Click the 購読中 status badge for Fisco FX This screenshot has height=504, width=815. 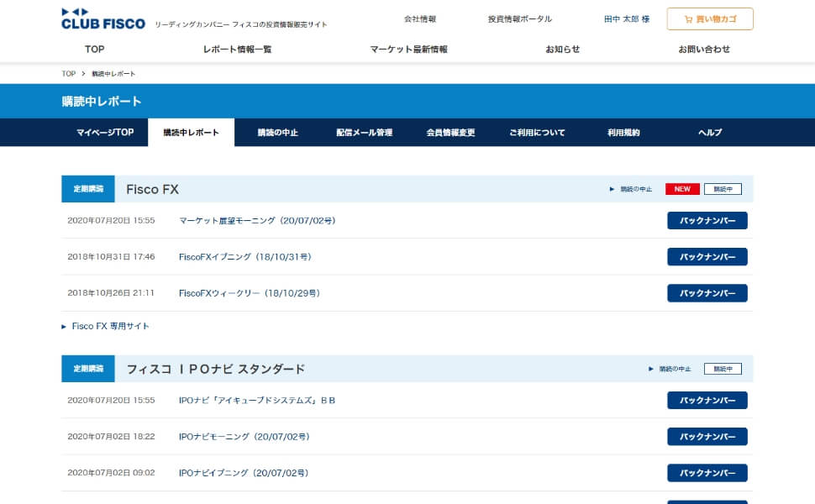721,188
